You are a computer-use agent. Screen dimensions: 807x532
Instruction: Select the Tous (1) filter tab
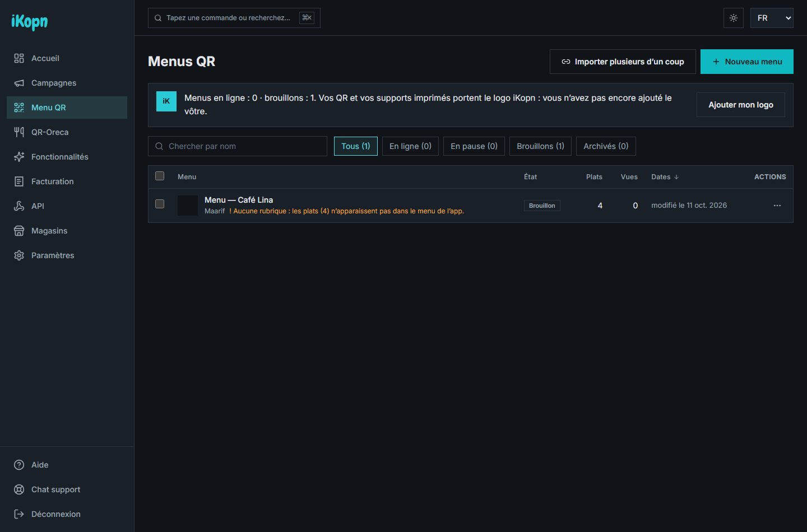[356, 146]
